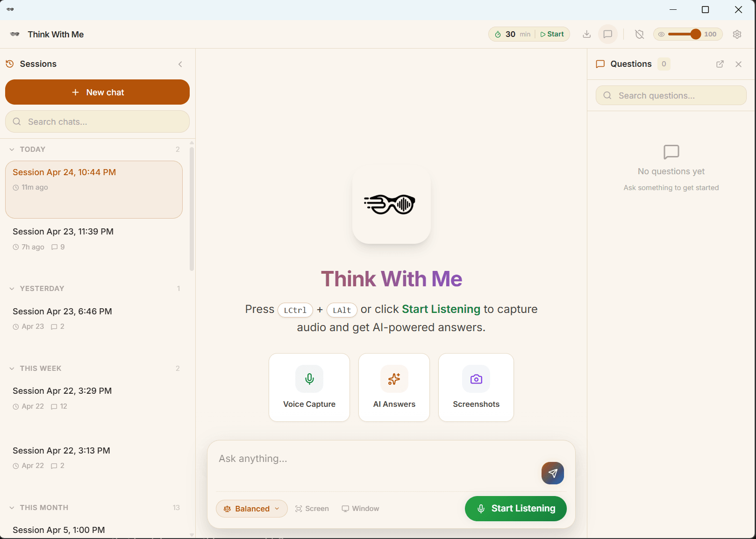Start the 30 min timer
The height and width of the screenshot is (539, 756).
pos(552,34)
